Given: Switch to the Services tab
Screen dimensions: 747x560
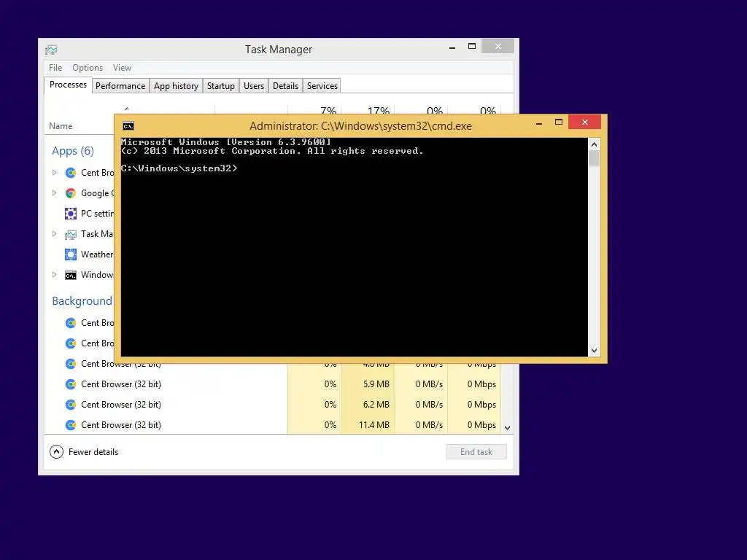Looking at the screenshot, I should 322,86.
